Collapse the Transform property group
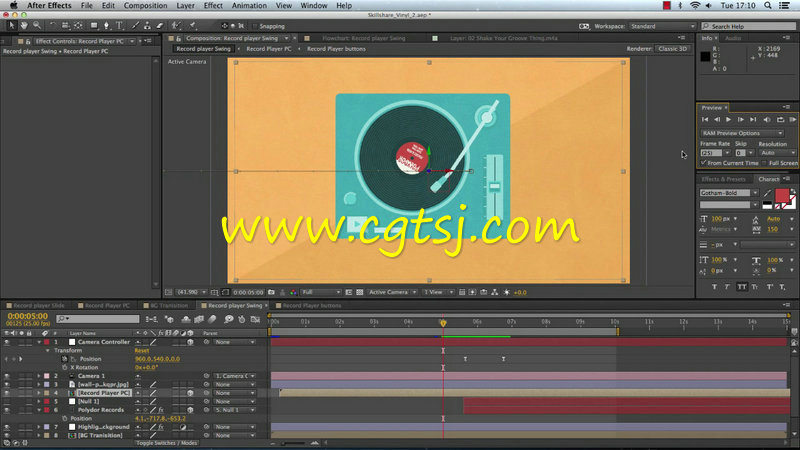The height and width of the screenshot is (450, 800). (x=47, y=351)
